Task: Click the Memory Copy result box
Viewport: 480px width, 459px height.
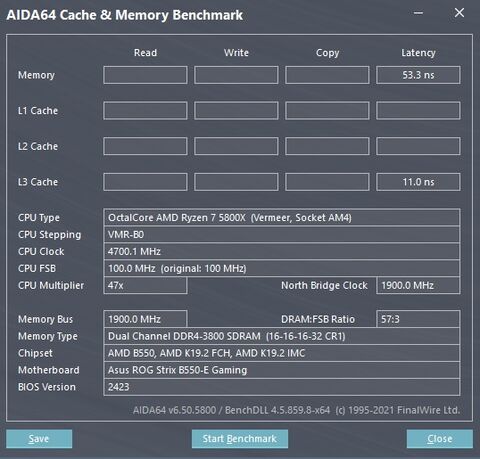Action: pos(327,75)
